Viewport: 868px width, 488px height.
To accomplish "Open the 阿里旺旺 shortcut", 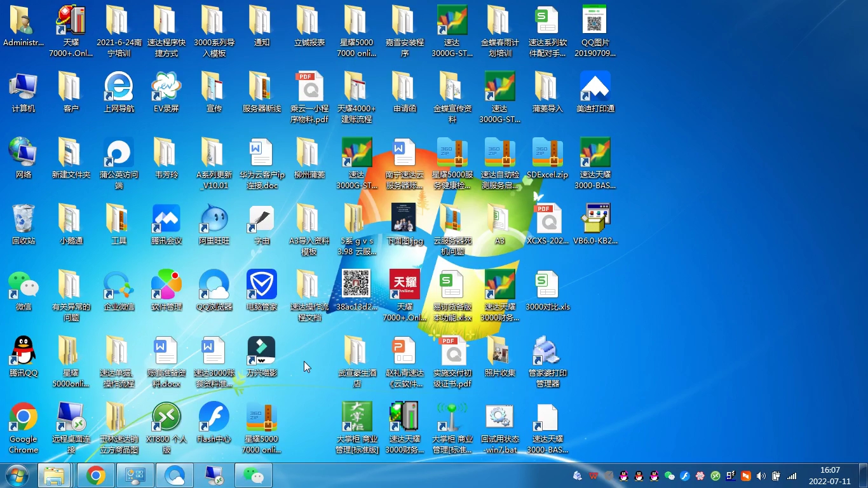I will [x=214, y=225].
